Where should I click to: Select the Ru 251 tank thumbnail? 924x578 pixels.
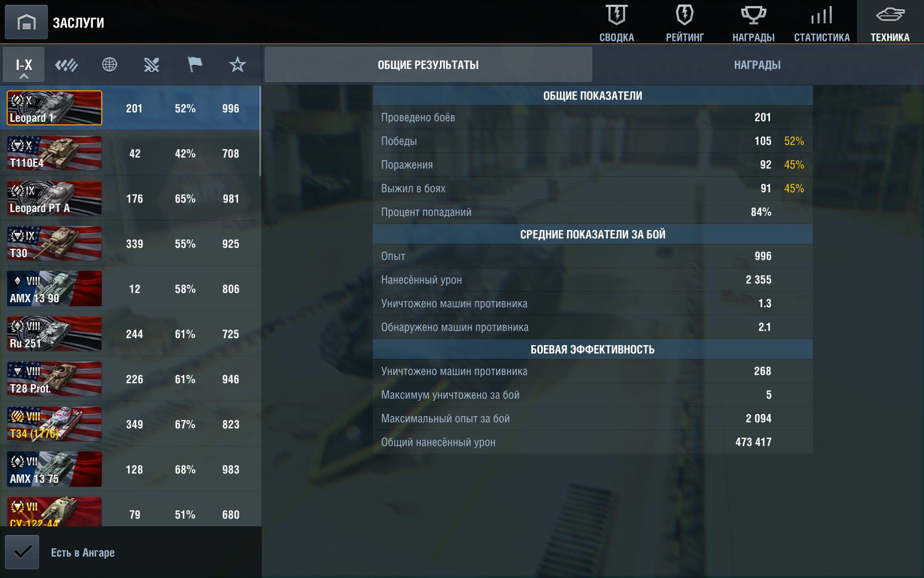pyautogui.click(x=54, y=334)
